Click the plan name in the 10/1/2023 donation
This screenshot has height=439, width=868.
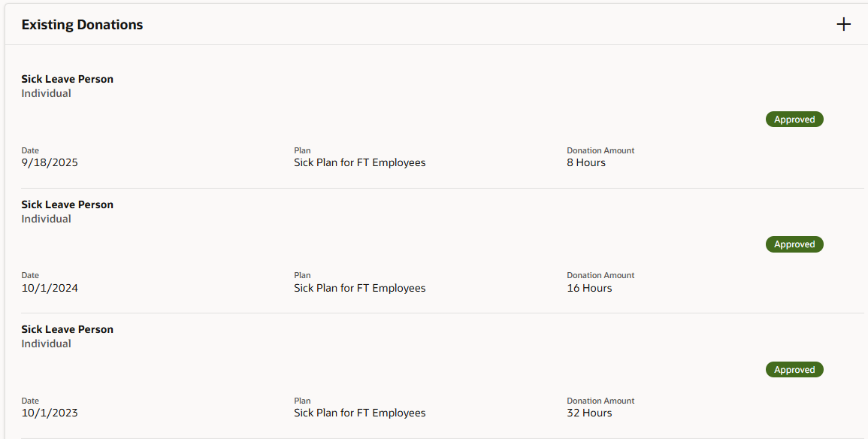pos(359,413)
